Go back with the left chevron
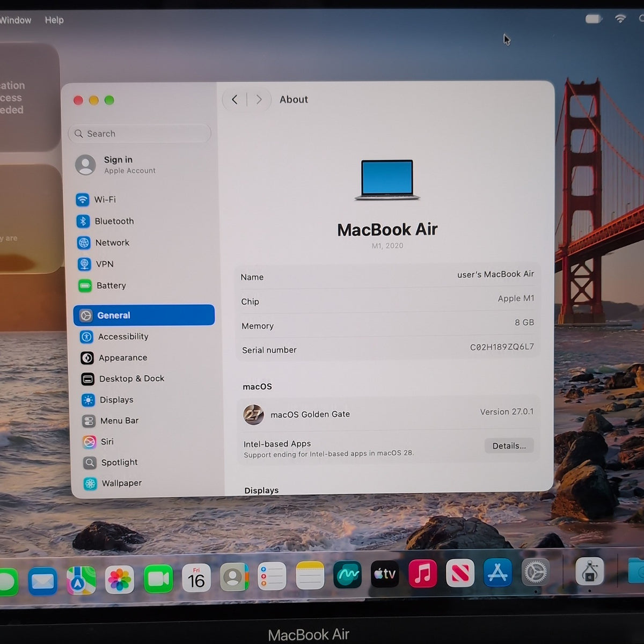644x644 pixels. coord(235,99)
